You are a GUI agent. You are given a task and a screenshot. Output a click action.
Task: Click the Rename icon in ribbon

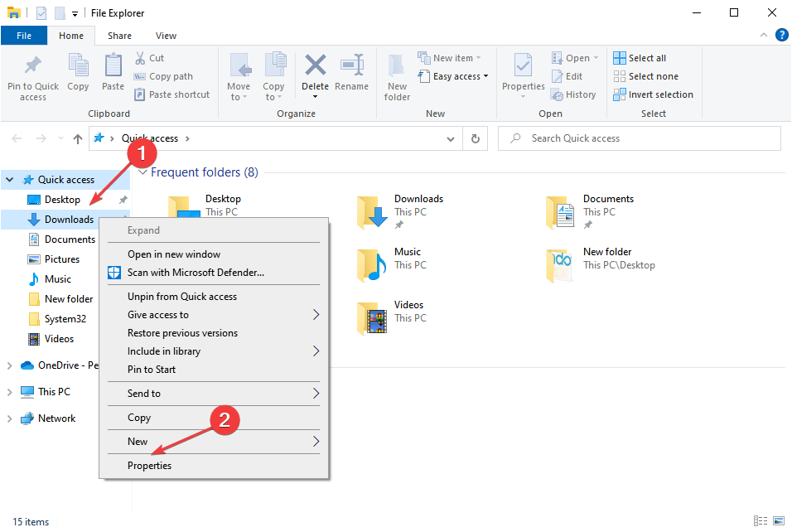click(352, 66)
